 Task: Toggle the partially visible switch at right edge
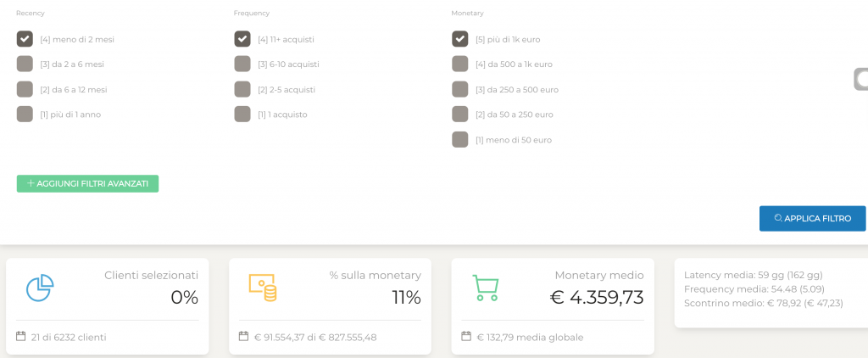point(861,79)
